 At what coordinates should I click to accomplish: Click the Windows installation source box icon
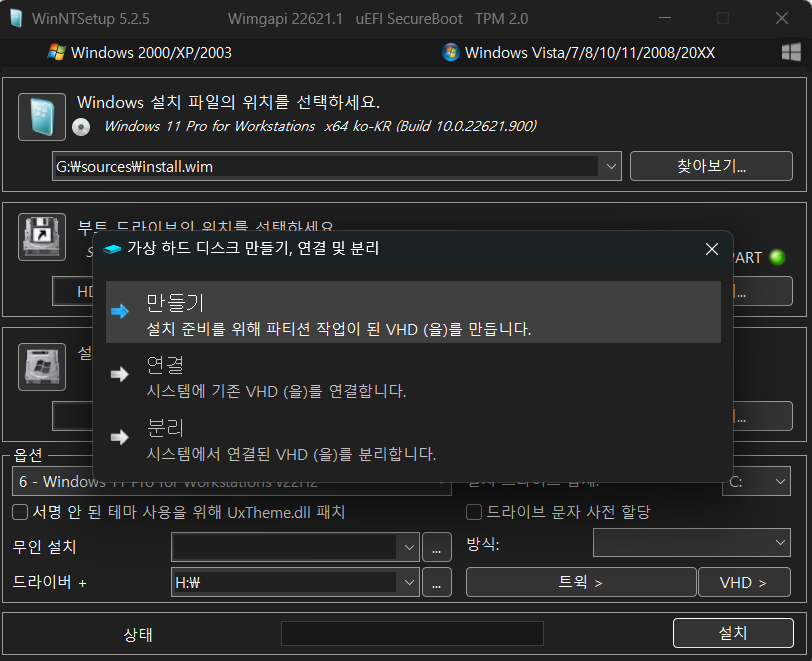(x=42, y=117)
